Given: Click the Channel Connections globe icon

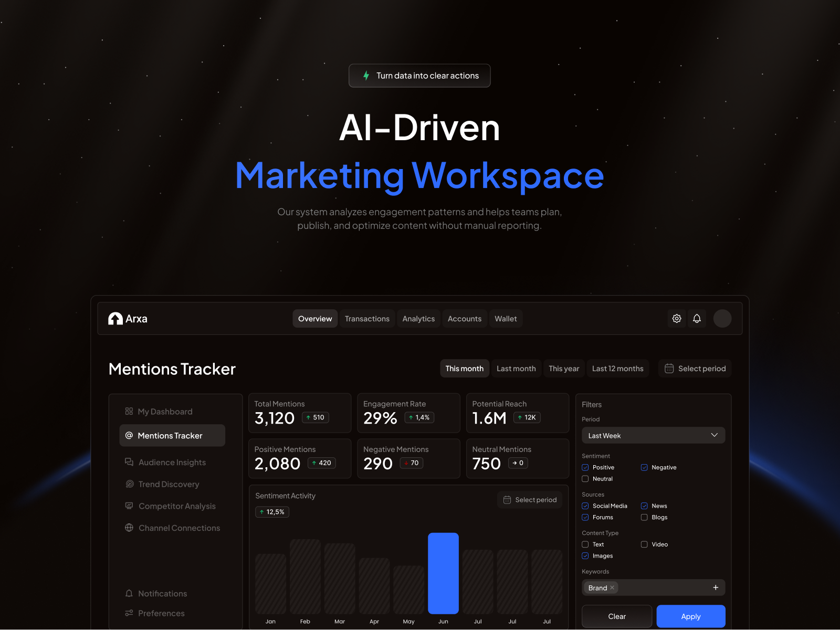Looking at the screenshot, I should (x=129, y=528).
